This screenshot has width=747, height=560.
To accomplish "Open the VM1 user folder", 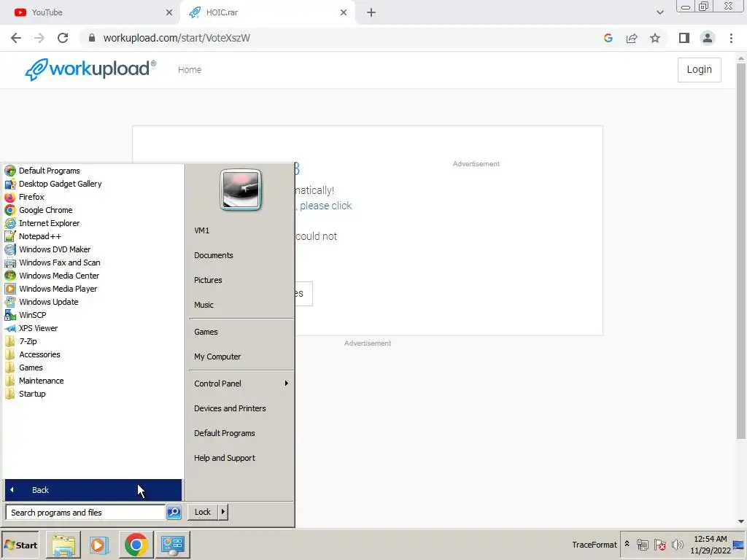I will [201, 230].
